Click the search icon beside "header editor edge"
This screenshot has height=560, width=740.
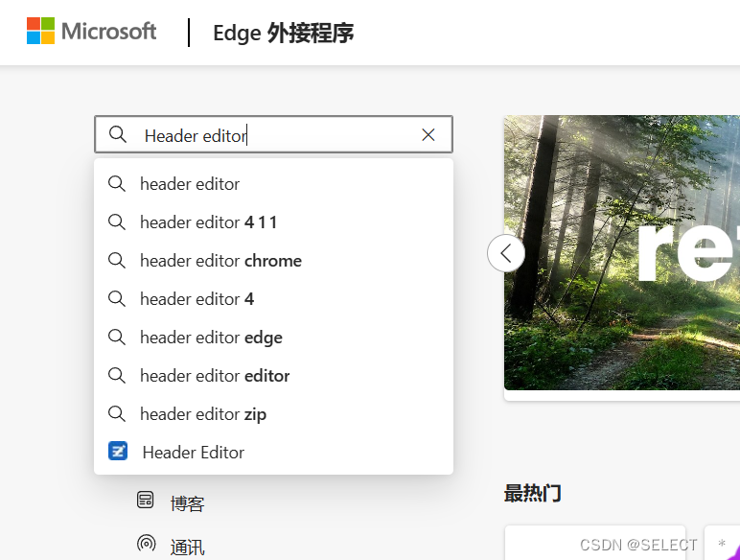[x=117, y=338]
